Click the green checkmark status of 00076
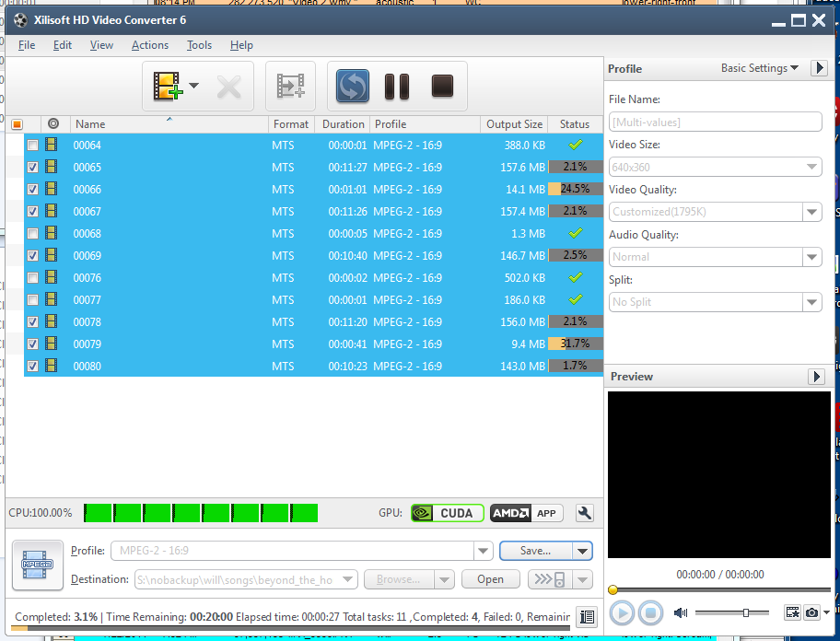The width and height of the screenshot is (840, 641). 576,277
